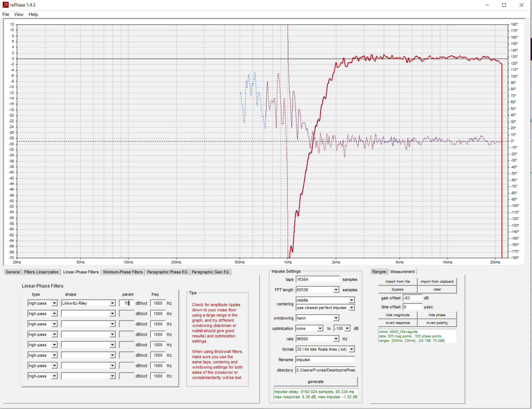Click the freq field showing 1800 Hz
Screen dimensions: 532x409
[x=158, y=303]
